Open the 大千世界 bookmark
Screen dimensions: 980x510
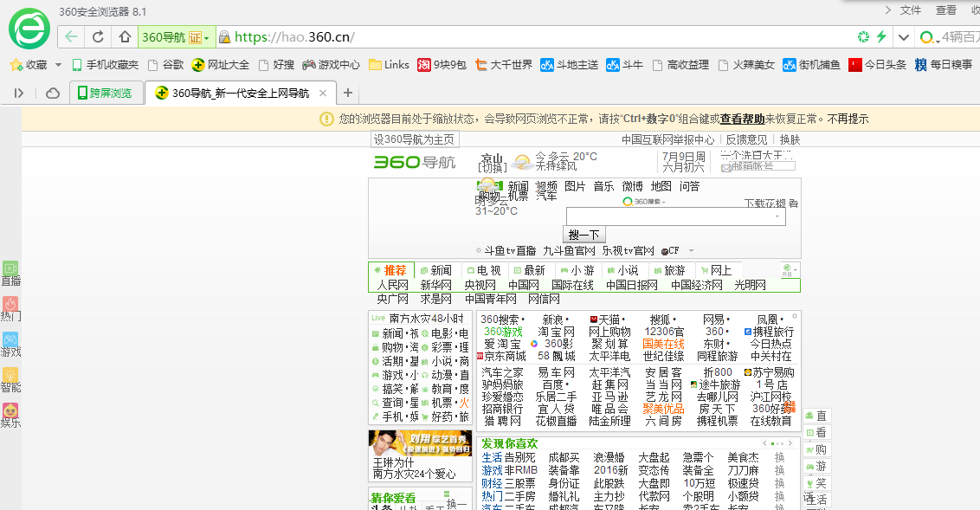[x=504, y=65]
